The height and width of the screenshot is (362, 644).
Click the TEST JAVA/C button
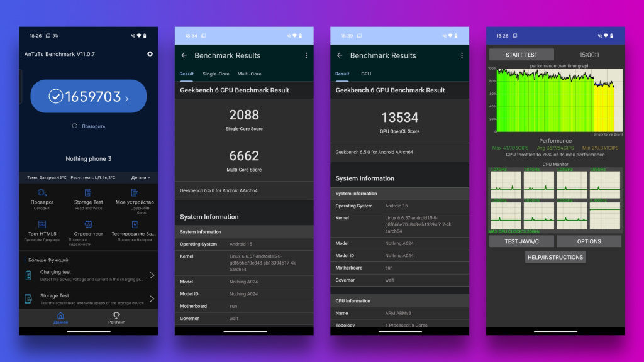coord(521,241)
